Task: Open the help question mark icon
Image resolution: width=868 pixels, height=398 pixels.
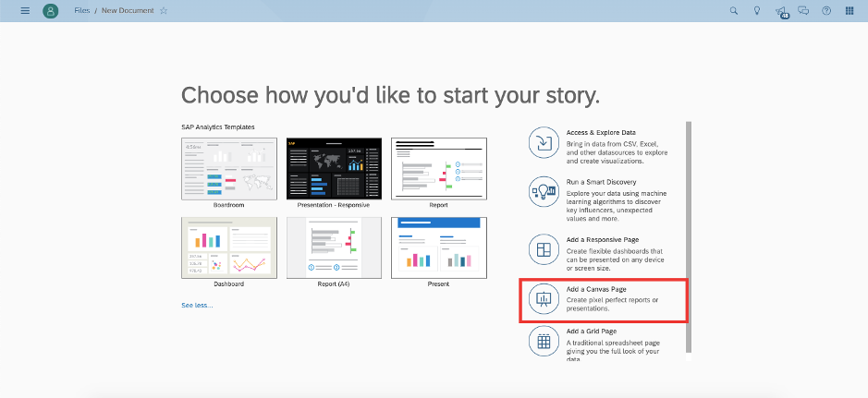Action: pos(826,10)
